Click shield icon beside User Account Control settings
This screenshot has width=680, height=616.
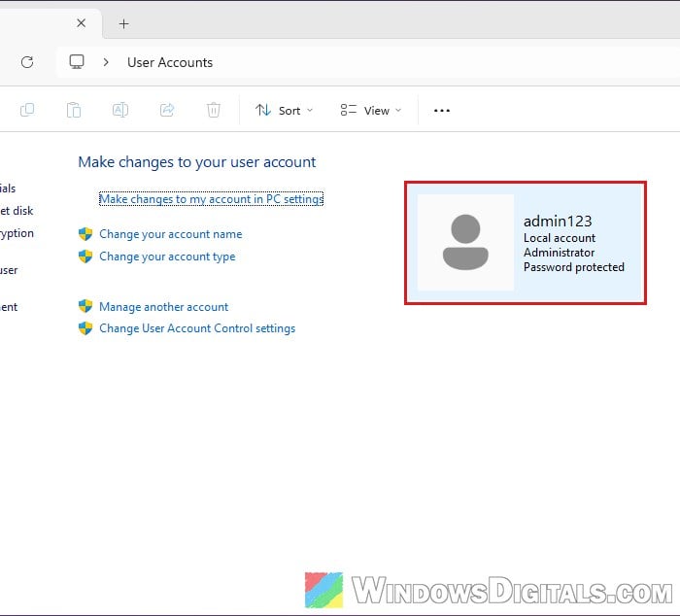point(85,328)
